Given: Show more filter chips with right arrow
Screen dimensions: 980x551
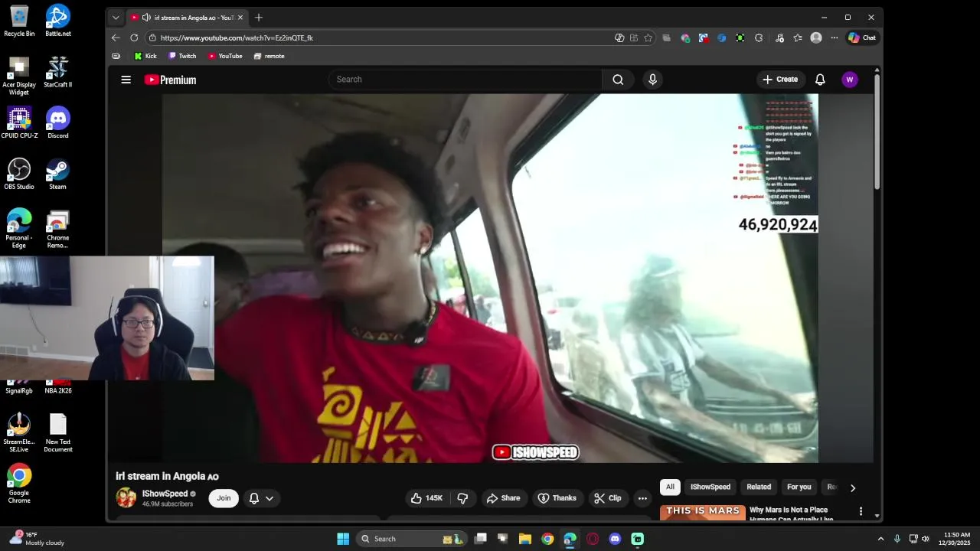Looking at the screenshot, I should [x=853, y=487].
